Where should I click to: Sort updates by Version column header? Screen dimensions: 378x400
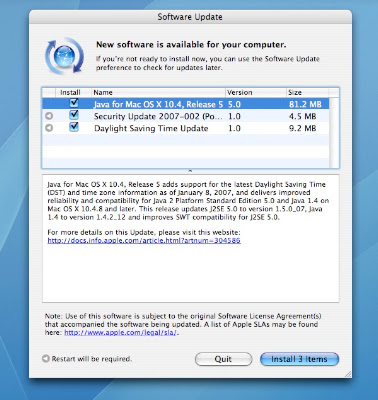[256, 92]
